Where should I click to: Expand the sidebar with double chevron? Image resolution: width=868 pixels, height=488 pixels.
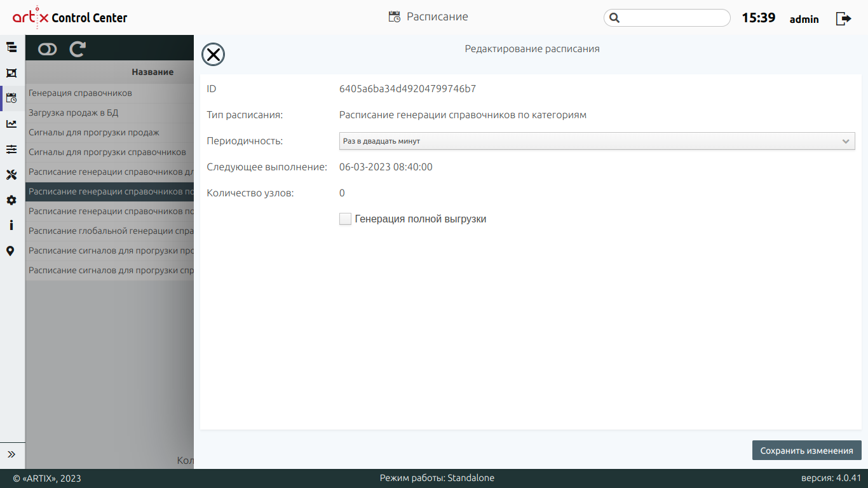pos(11,454)
